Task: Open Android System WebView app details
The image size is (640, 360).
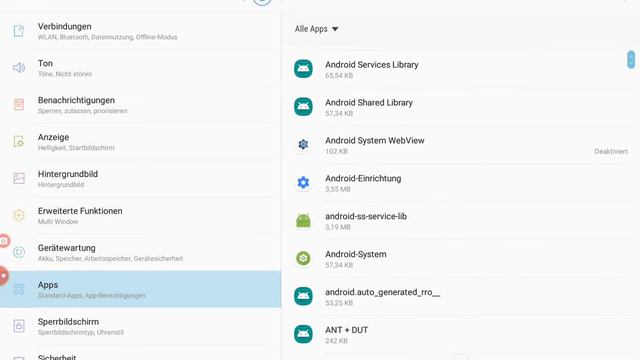Action: coord(461,144)
